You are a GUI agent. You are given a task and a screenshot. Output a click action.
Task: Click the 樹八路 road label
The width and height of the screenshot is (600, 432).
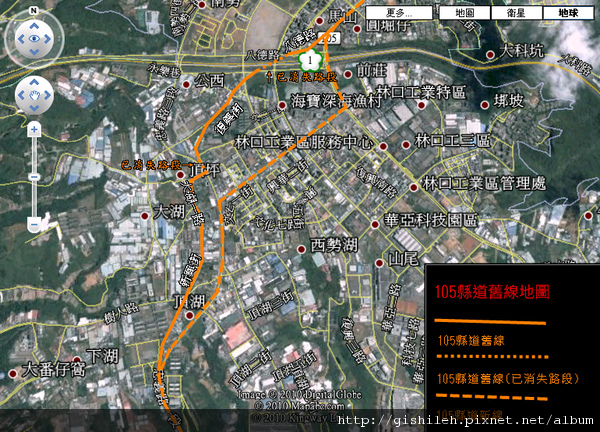click(x=122, y=315)
